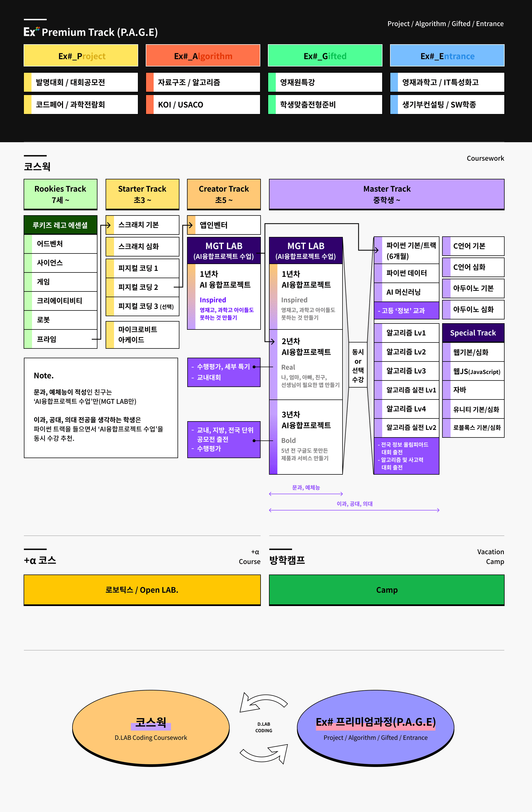Select the Special Track header box

tap(473, 333)
